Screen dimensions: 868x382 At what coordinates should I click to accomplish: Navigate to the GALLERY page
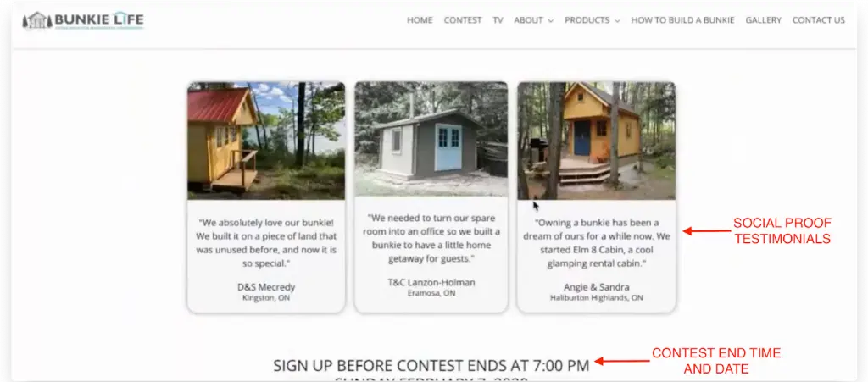[x=764, y=20]
